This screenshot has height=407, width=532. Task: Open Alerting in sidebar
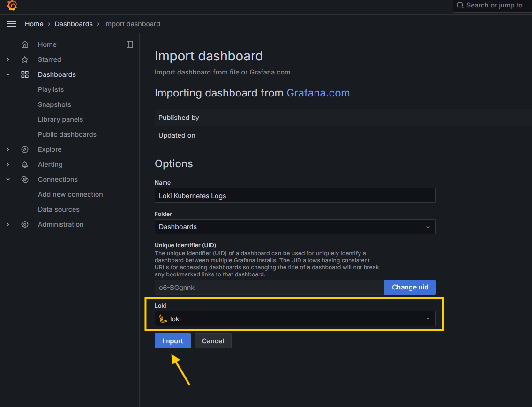coord(50,164)
